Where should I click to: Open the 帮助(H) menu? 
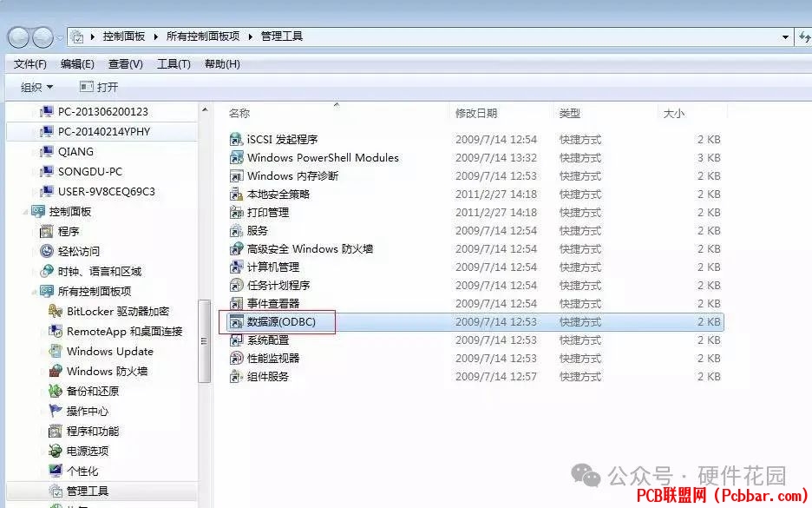[x=222, y=63]
